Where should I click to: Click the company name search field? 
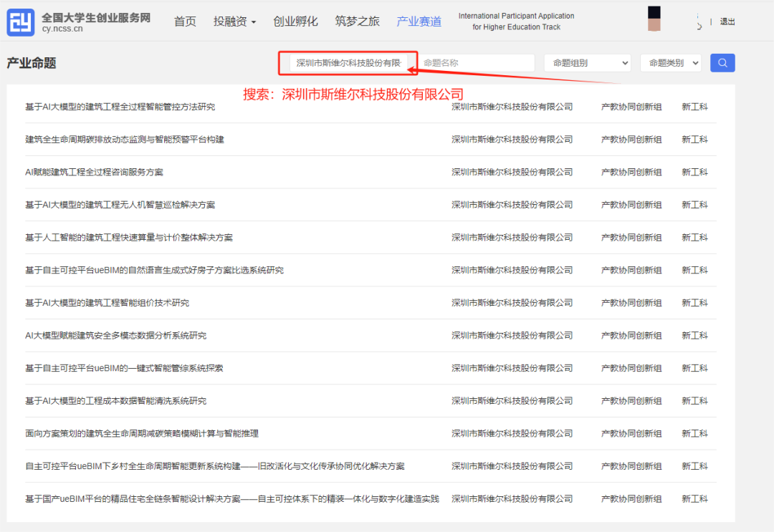(x=348, y=62)
